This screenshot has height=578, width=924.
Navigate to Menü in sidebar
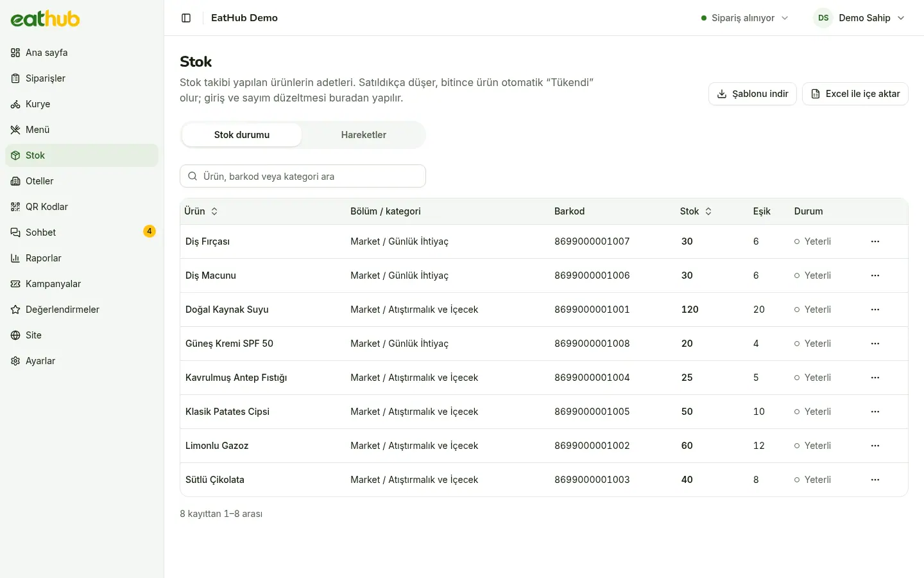(82, 130)
